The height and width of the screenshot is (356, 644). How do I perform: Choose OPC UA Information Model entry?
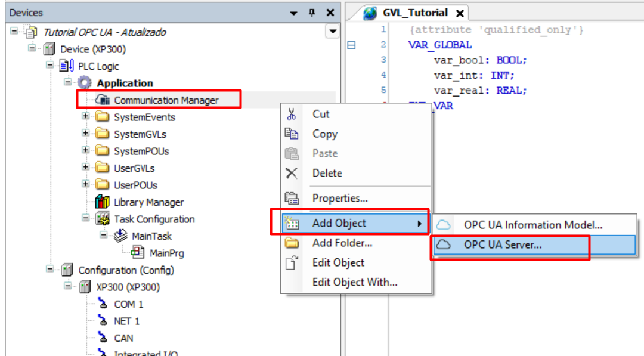coord(532,225)
